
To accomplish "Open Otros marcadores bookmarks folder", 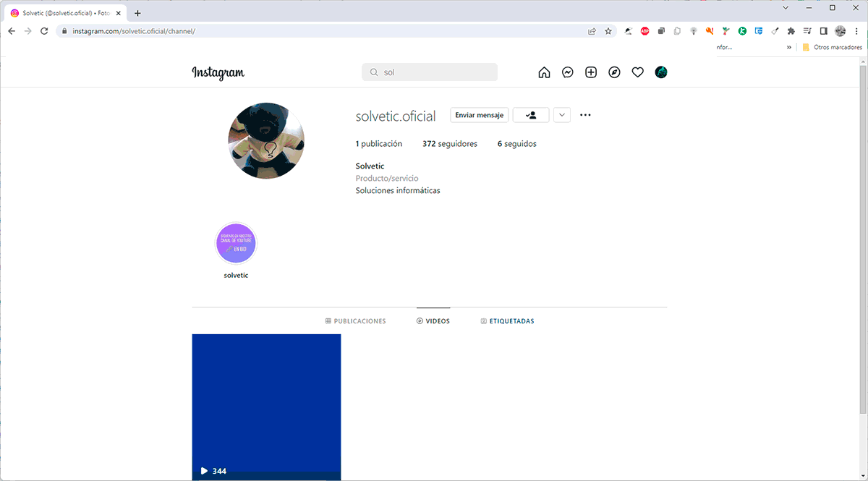I will (832, 47).
